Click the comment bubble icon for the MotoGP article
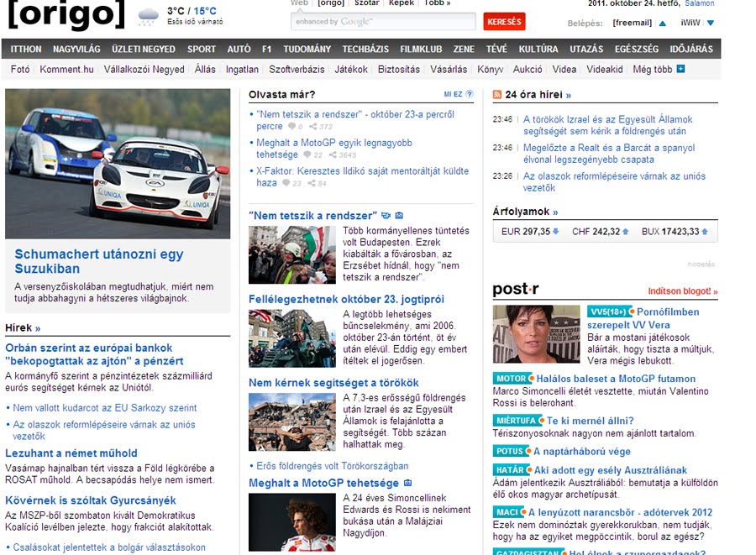The width and height of the screenshot is (756, 555). (307, 154)
